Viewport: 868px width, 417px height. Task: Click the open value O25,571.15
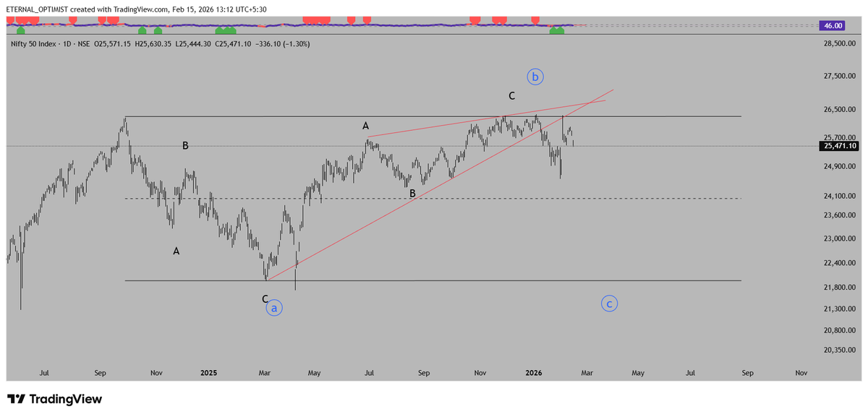111,44
